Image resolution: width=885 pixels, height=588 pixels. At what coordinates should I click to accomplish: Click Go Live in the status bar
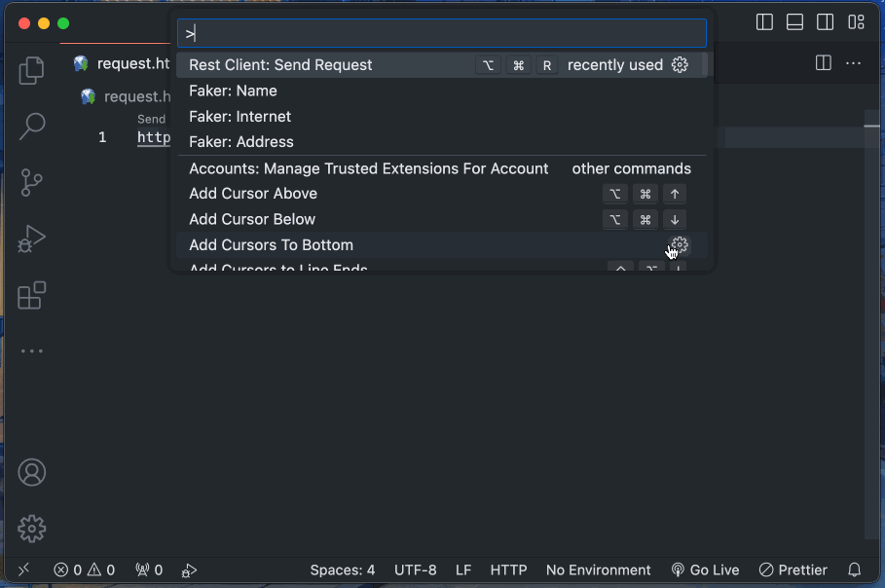click(x=705, y=570)
